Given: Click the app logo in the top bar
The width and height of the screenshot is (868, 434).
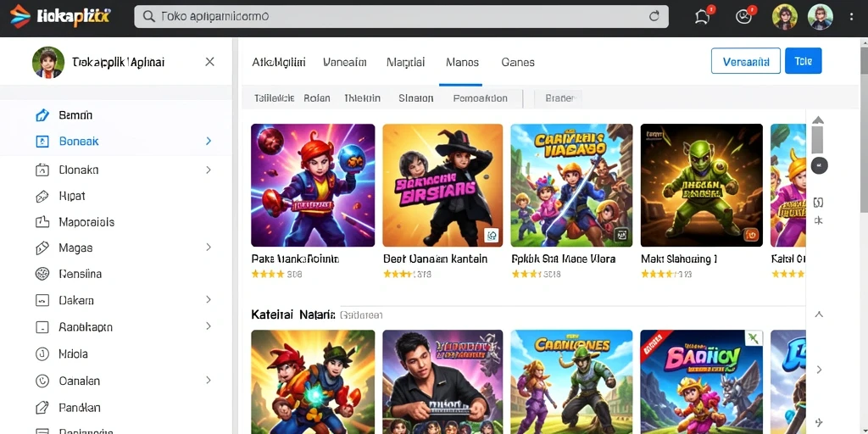Looking at the screenshot, I should pos(61,16).
